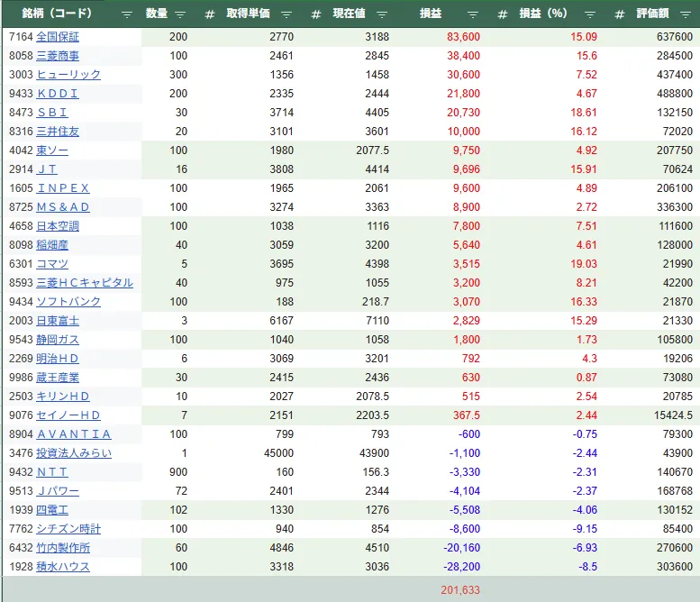The width and height of the screenshot is (700, 602).
Task: Select the current price cell 156.3
Action: pyautogui.click(x=376, y=472)
